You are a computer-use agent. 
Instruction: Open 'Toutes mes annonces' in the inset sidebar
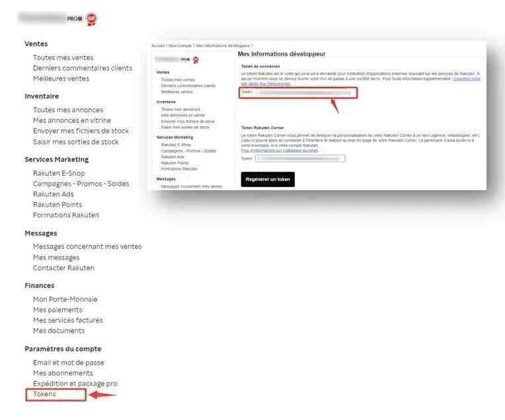pyautogui.click(x=180, y=110)
